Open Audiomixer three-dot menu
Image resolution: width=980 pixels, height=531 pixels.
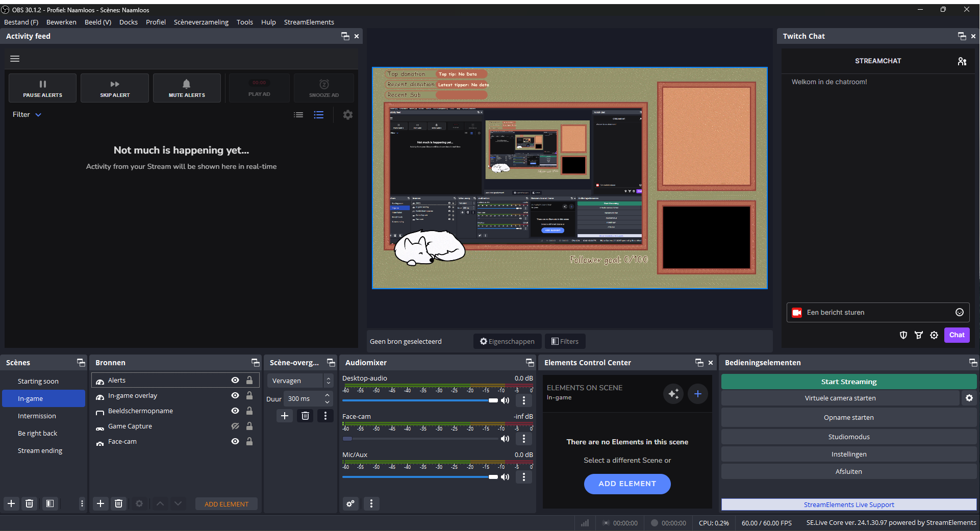[x=371, y=503]
